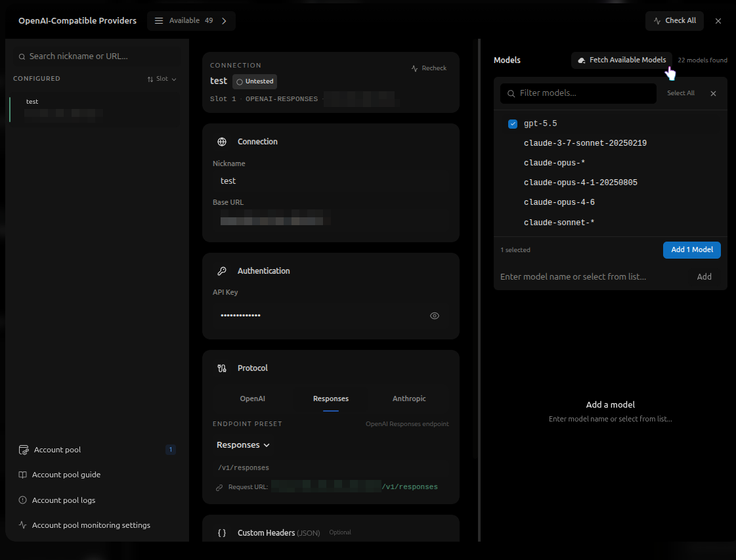
Task: Select claude-3-7-sonnet-20250219 in the models list
Action: [x=610, y=143]
